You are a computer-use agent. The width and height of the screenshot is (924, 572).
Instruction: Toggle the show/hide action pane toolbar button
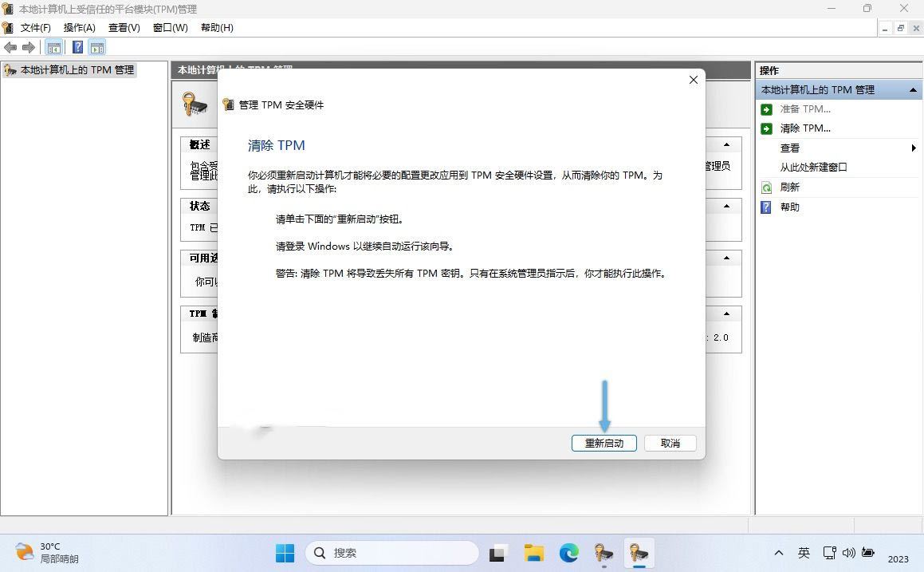[x=96, y=48]
